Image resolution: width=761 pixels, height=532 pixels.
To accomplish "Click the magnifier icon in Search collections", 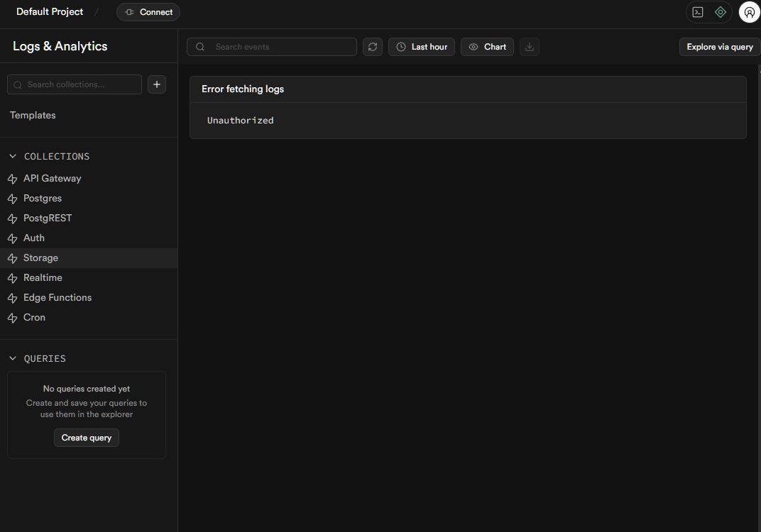I will click(18, 85).
